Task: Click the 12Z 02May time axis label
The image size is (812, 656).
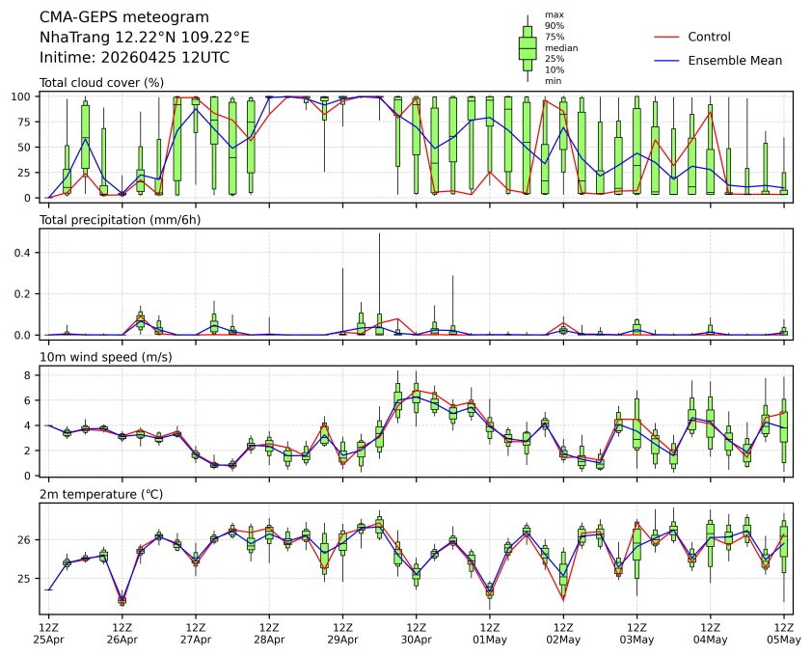Action: point(563,633)
